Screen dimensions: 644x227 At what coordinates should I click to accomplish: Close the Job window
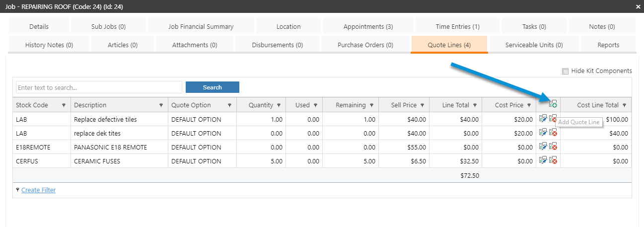(x=638, y=6)
